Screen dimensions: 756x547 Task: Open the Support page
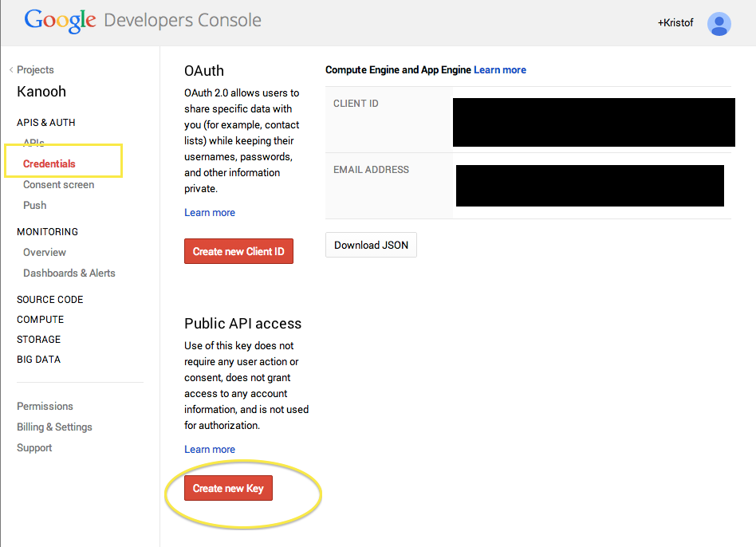tap(34, 447)
